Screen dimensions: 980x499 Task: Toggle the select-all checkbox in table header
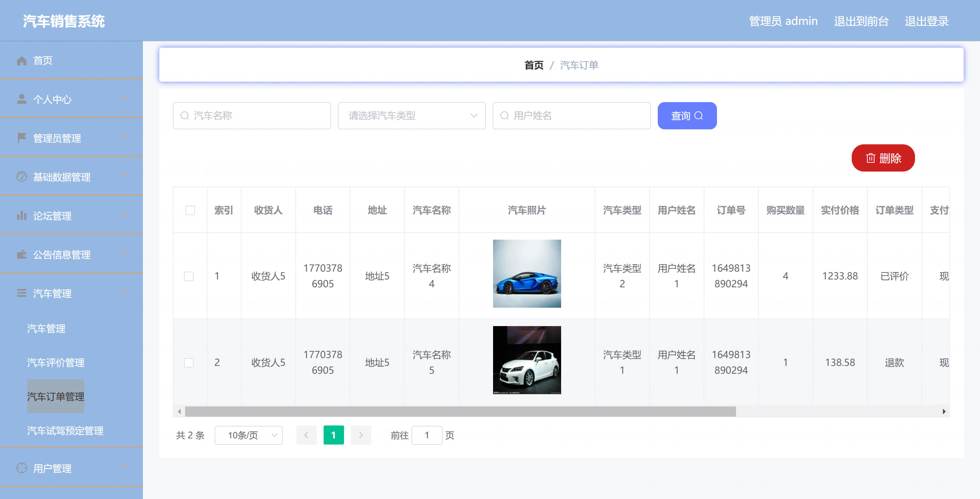pyautogui.click(x=190, y=210)
